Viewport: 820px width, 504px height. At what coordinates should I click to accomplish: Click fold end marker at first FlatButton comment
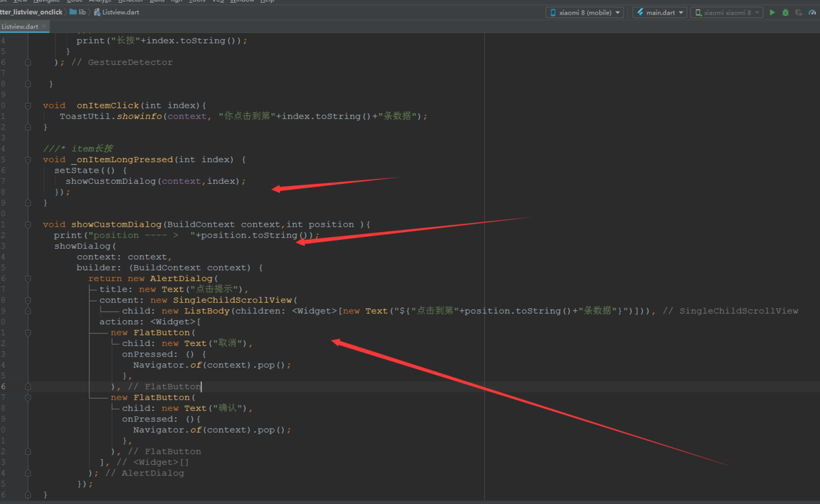click(28, 386)
